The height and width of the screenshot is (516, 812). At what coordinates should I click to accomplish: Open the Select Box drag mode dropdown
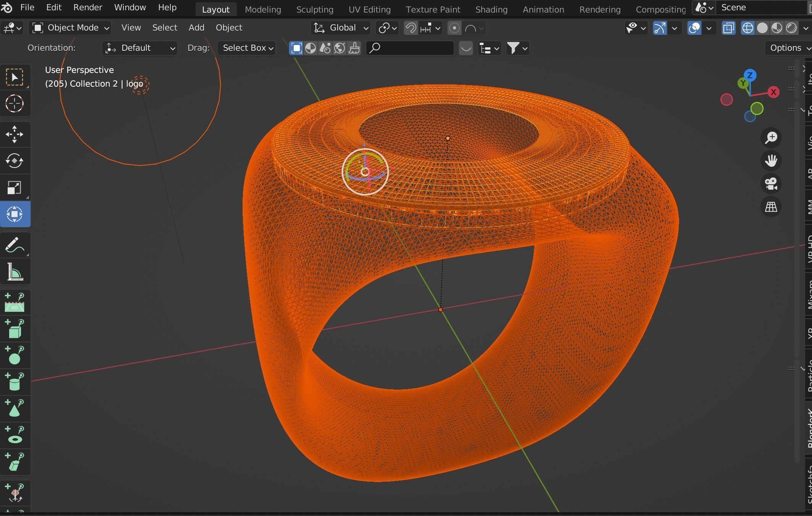pos(246,48)
